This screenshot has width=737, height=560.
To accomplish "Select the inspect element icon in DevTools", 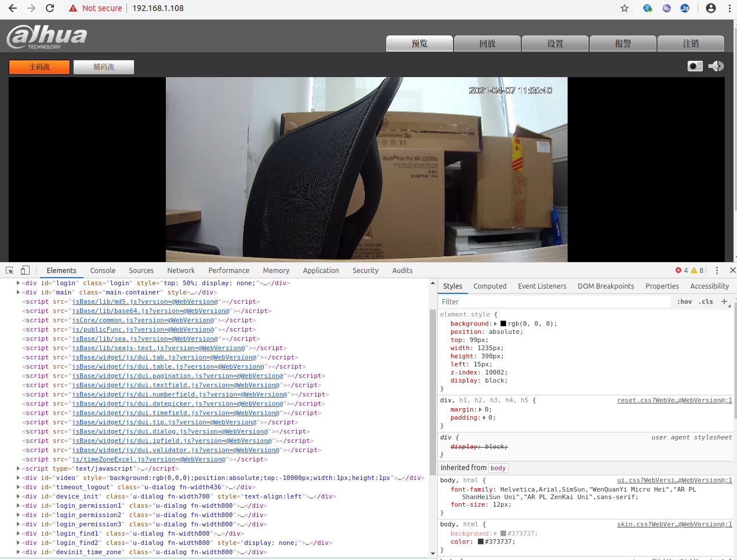I will pyautogui.click(x=9, y=270).
